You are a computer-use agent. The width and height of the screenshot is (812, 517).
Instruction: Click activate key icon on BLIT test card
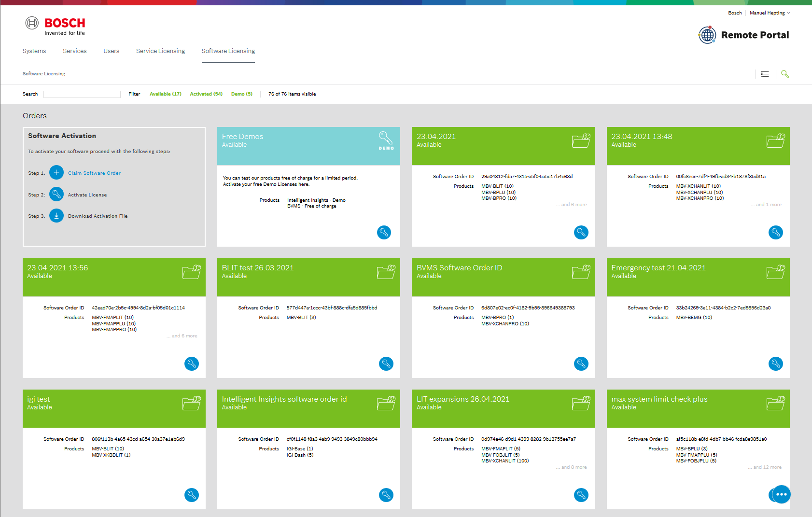[386, 364]
